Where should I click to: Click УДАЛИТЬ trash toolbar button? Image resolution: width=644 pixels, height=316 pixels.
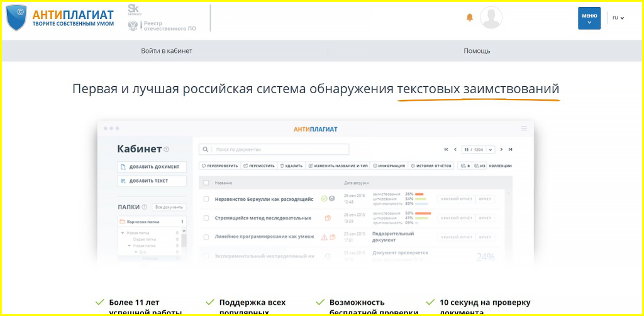pyautogui.click(x=291, y=166)
